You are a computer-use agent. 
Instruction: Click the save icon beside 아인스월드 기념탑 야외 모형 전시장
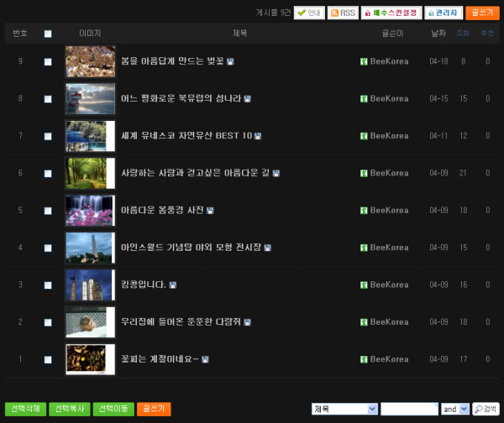[267, 248]
